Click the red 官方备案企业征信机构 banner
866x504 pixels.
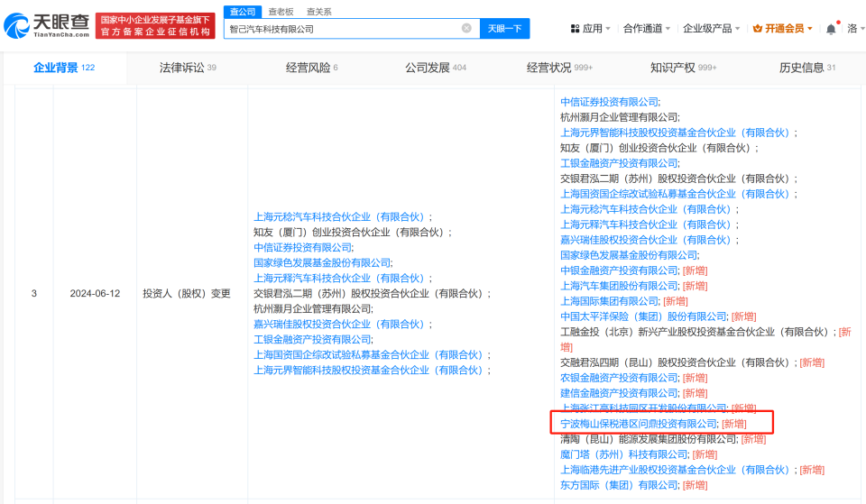coord(155,26)
